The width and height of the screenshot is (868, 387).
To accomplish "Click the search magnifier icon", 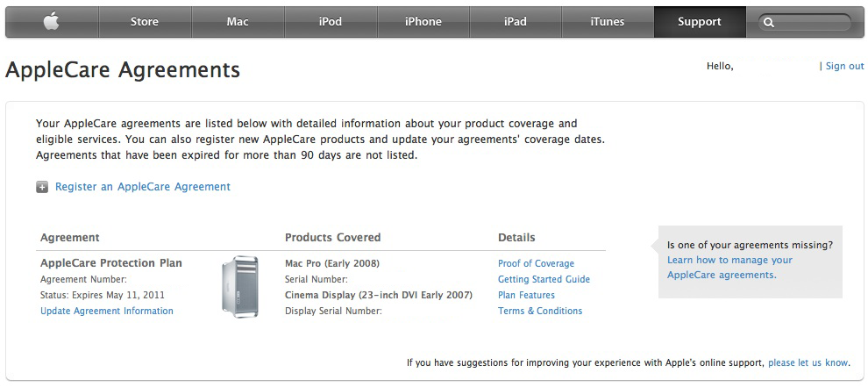I will [769, 23].
